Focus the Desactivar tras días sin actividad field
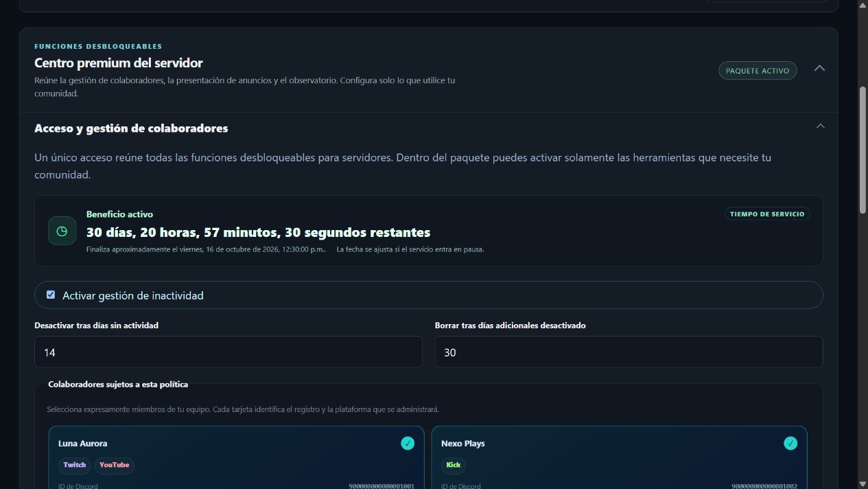 228,352
